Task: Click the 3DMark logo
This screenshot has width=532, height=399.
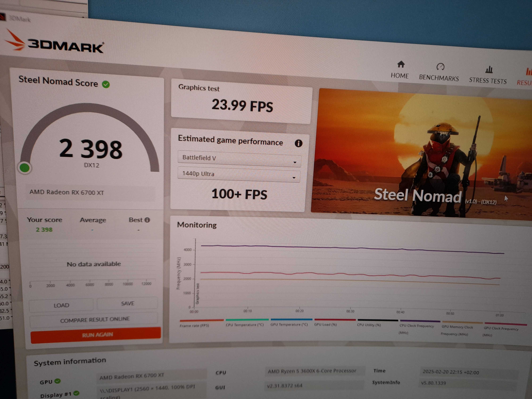Action: 55,42
